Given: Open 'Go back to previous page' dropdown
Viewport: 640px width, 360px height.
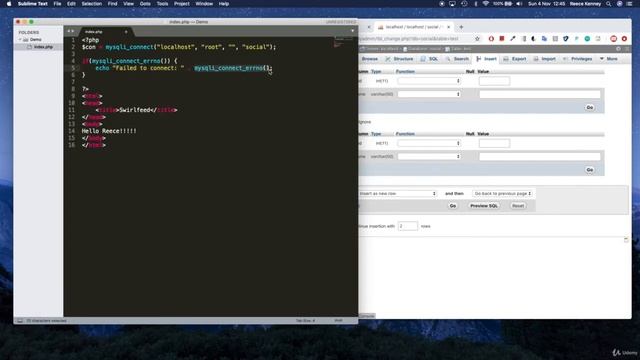Looking at the screenshot, I should (502, 193).
